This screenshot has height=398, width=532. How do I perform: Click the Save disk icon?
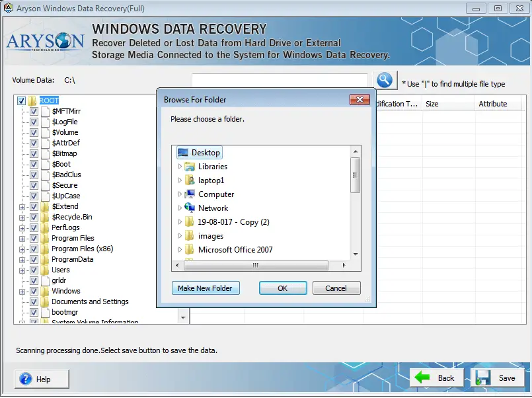point(482,377)
